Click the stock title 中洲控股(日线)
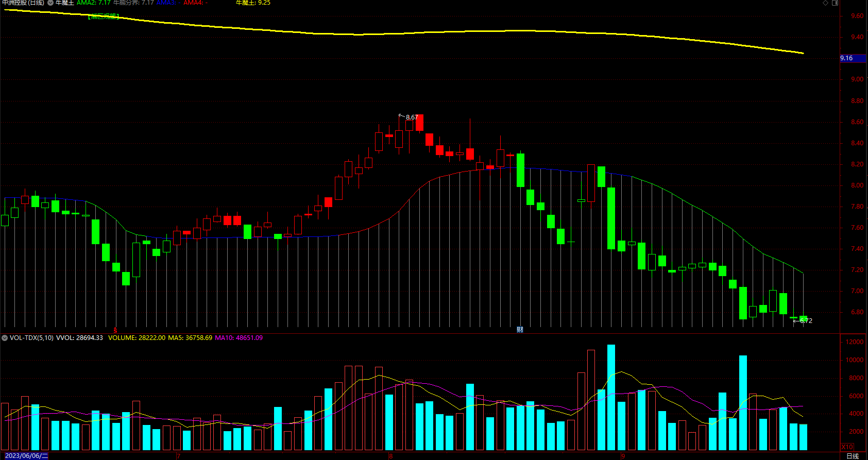868x460 pixels. click(23, 3)
